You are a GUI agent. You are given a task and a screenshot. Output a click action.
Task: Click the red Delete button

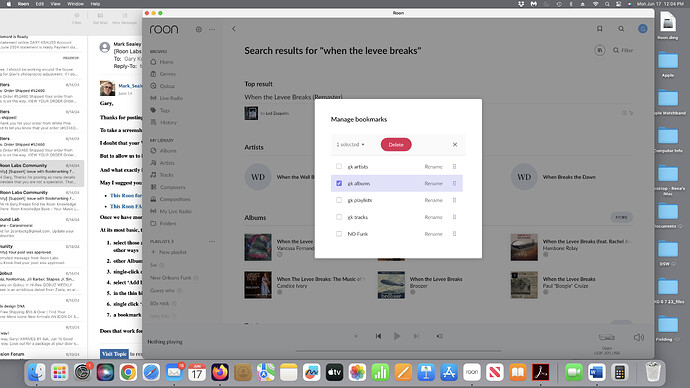(x=396, y=145)
